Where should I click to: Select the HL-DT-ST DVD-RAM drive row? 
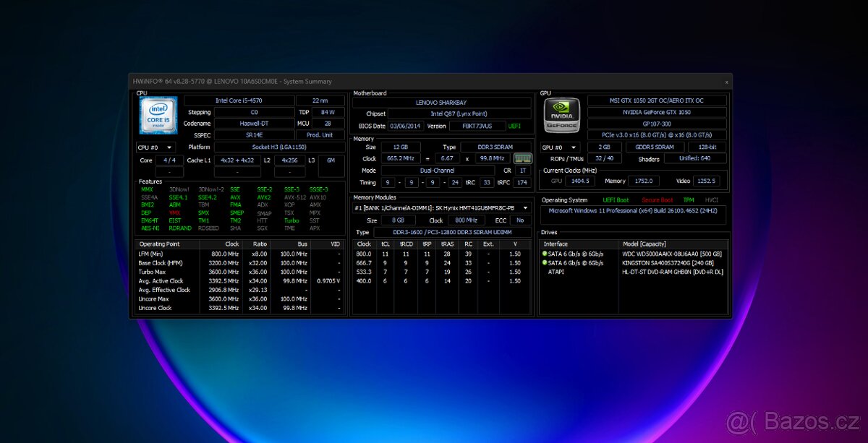[634, 271]
